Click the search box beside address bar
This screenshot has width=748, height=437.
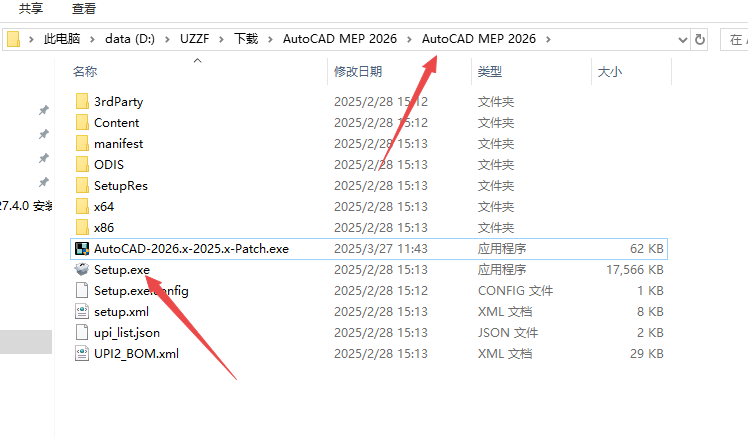(735, 39)
